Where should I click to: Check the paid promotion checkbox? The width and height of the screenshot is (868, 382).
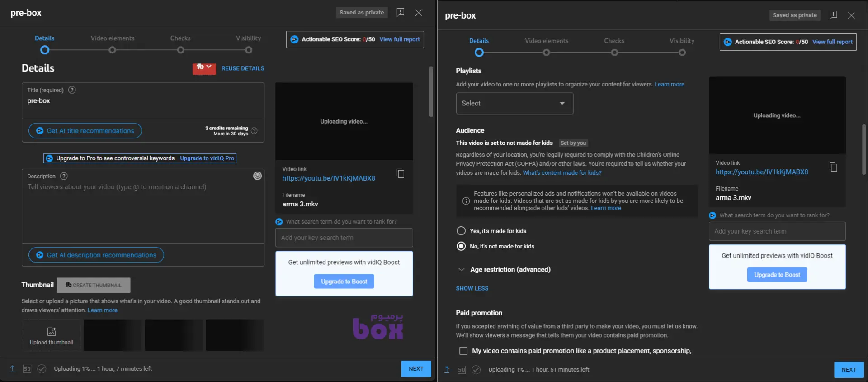(463, 351)
